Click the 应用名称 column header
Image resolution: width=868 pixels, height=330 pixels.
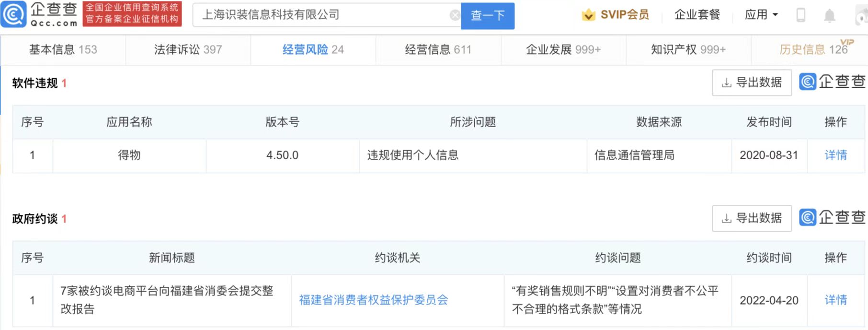click(x=129, y=122)
